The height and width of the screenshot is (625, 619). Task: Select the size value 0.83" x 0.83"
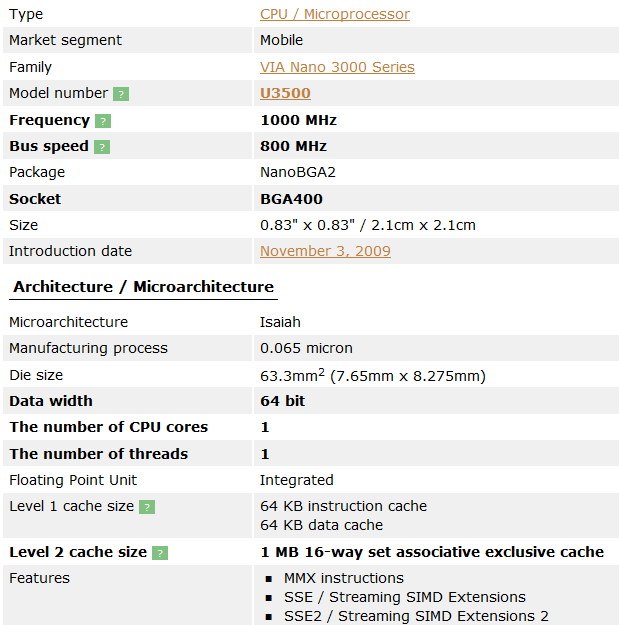307,225
